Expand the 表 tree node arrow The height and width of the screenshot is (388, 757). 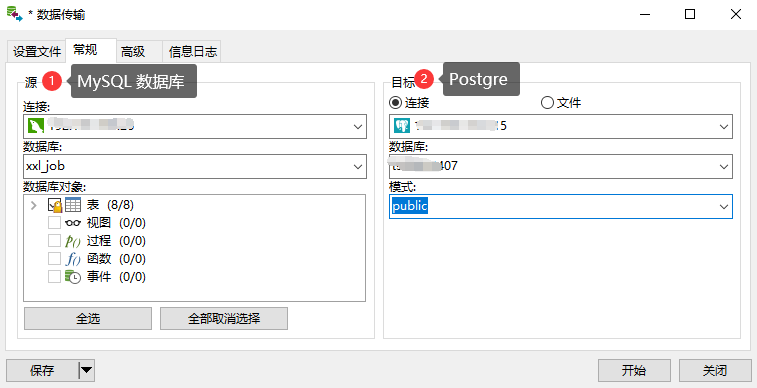pos(33,205)
